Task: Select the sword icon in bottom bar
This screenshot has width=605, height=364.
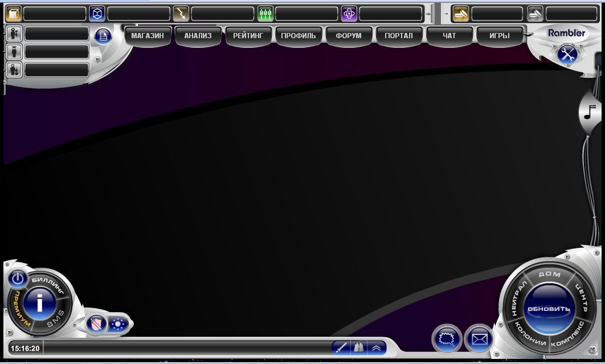Action: point(341,347)
